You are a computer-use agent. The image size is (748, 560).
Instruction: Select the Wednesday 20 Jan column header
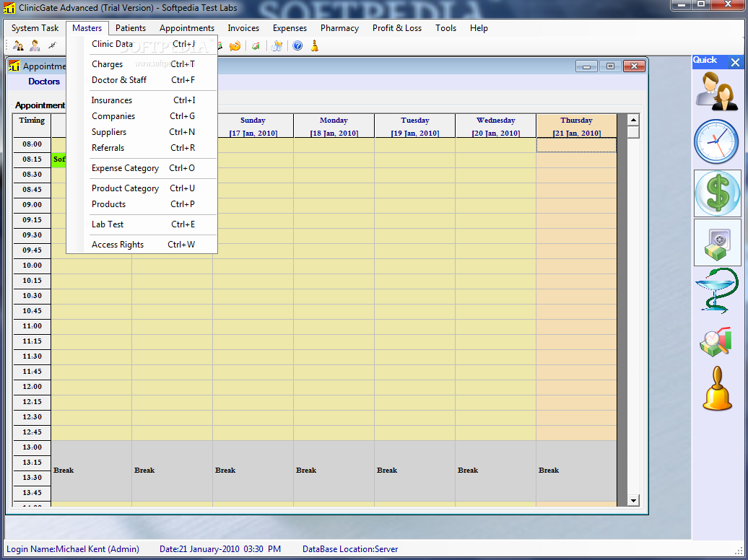point(495,126)
